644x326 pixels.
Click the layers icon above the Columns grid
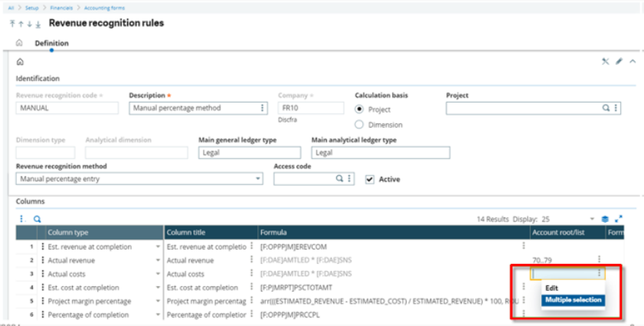coord(605,219)
